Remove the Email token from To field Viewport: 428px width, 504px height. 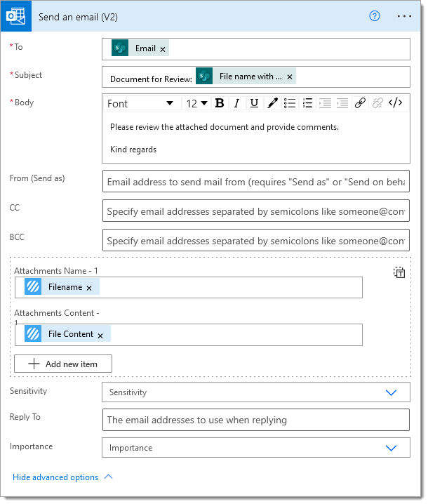click(163, 49)
